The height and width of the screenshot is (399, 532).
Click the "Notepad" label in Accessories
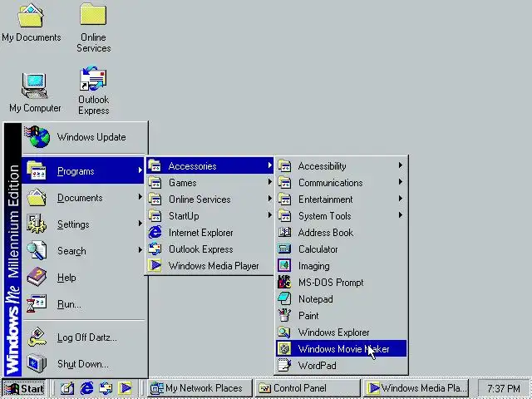[x=316, y=299]
